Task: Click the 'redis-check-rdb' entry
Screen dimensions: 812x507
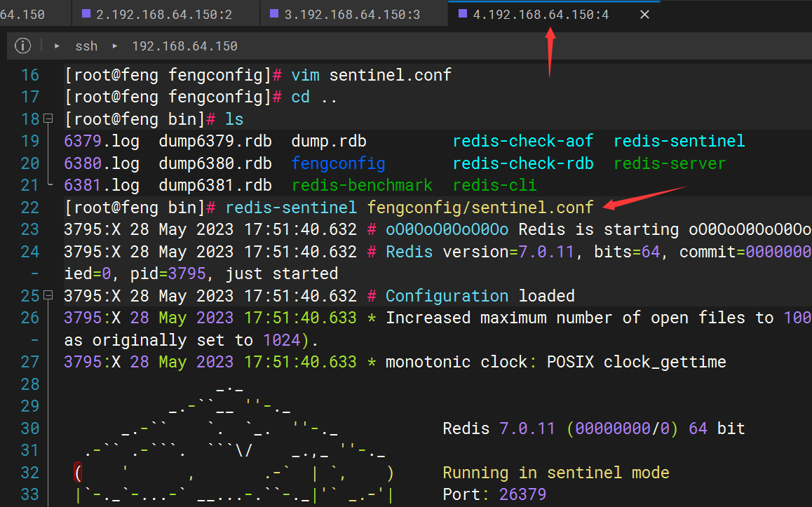Action: pos(523,163)
